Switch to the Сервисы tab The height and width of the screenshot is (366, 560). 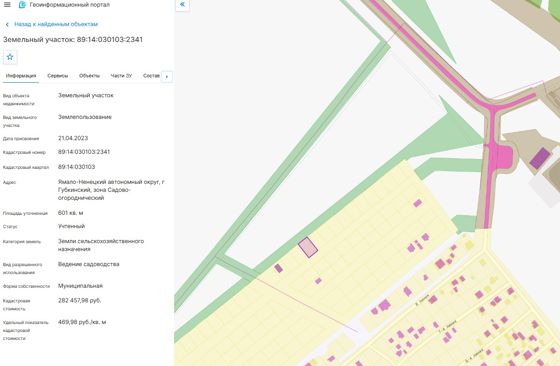point(58,76)
